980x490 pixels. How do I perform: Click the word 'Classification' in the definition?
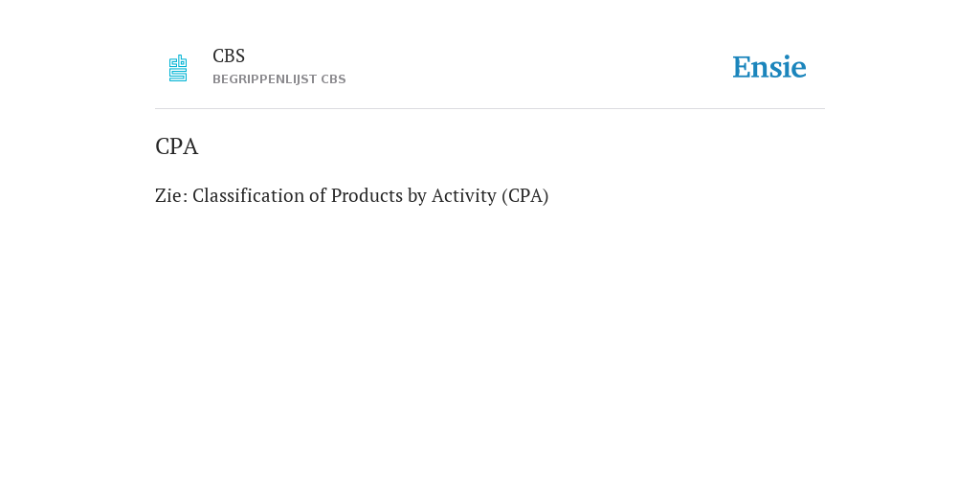click(x=248, y=195)
